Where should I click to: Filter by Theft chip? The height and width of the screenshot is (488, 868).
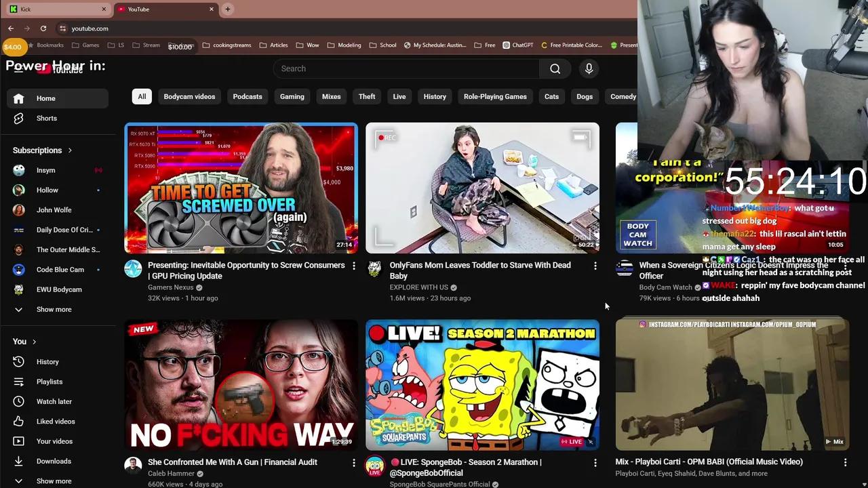point(367,96)
